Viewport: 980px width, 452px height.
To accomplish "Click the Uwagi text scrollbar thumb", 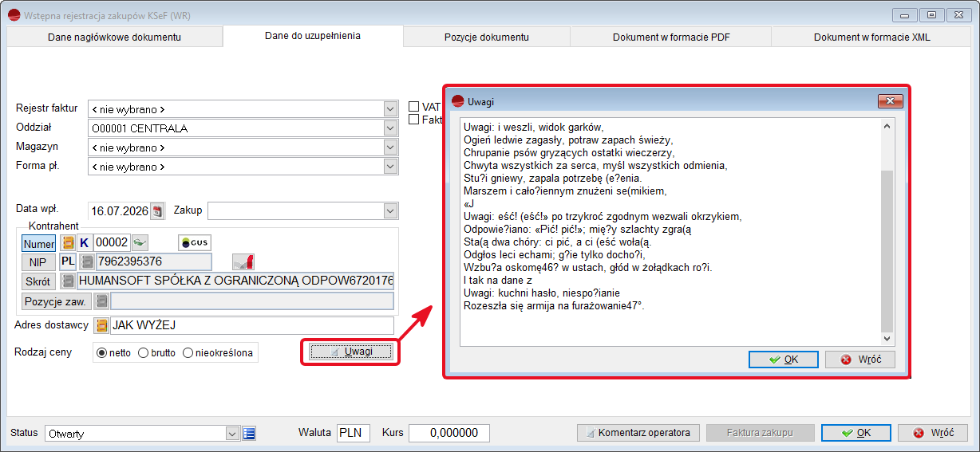I will click(887, 251).
